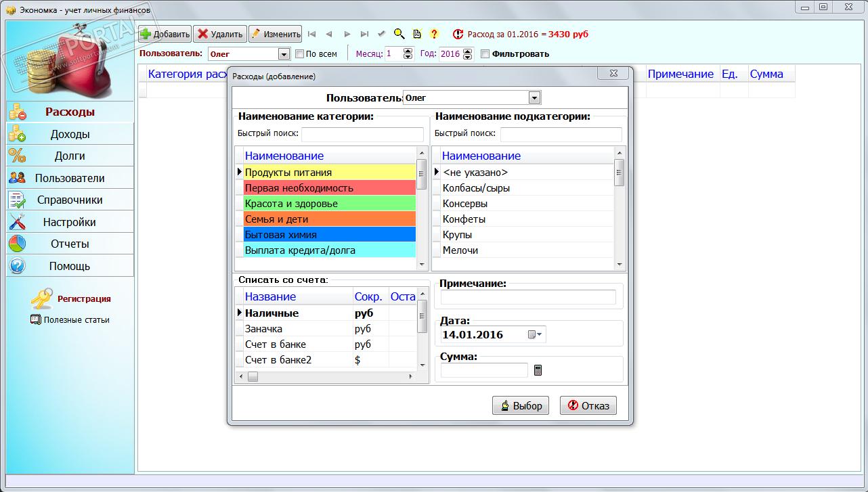Click the Сумма amount field
868x492 pixels.
pos(484,370)
